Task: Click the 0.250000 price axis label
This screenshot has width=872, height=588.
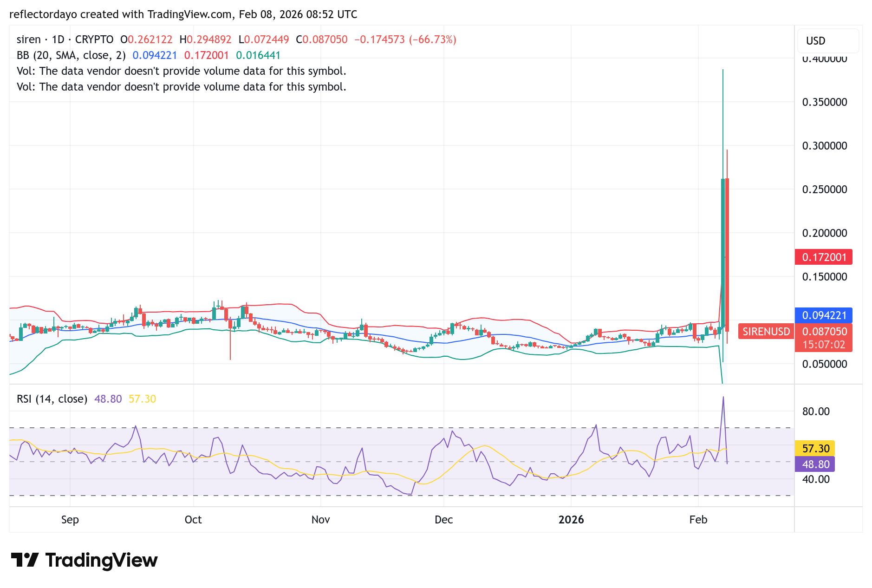Action: tap(825, 189)
